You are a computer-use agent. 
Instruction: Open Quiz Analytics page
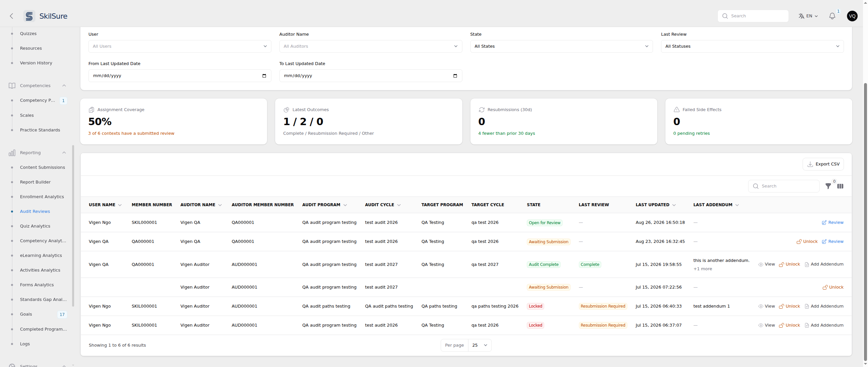[x=35, y=226]
